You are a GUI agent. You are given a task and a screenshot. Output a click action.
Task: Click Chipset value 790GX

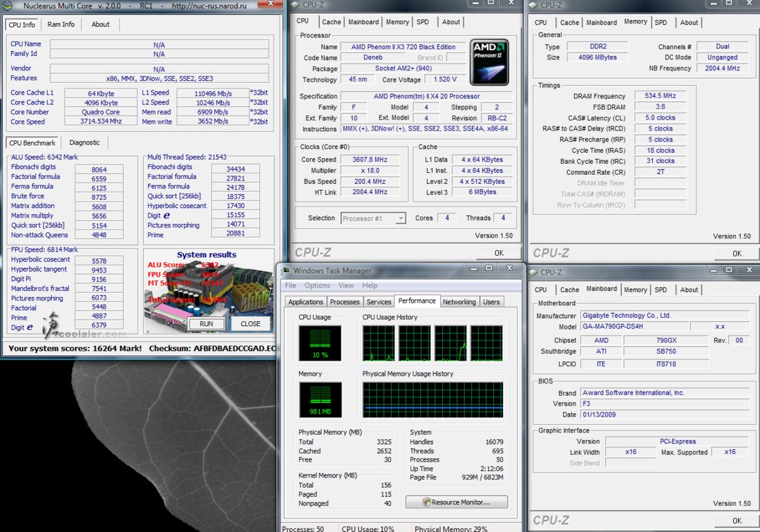point(666,341)
